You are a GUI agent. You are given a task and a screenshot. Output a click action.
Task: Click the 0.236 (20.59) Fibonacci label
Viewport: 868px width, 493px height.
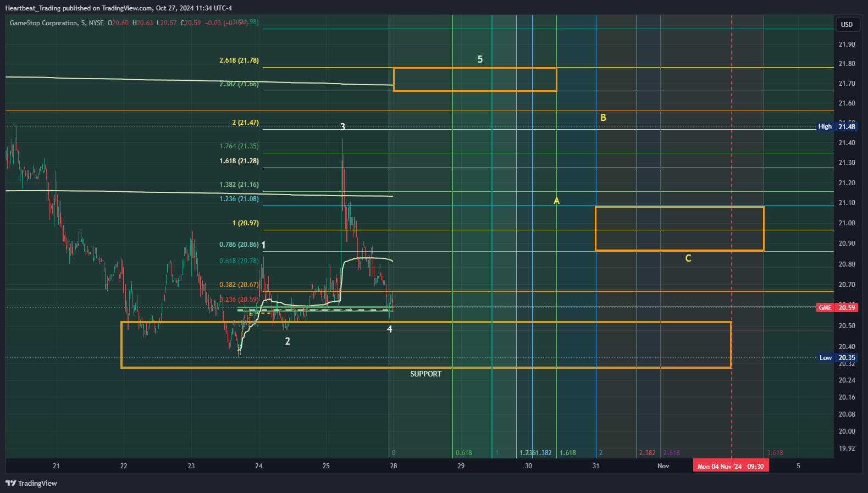click(239, 300)
